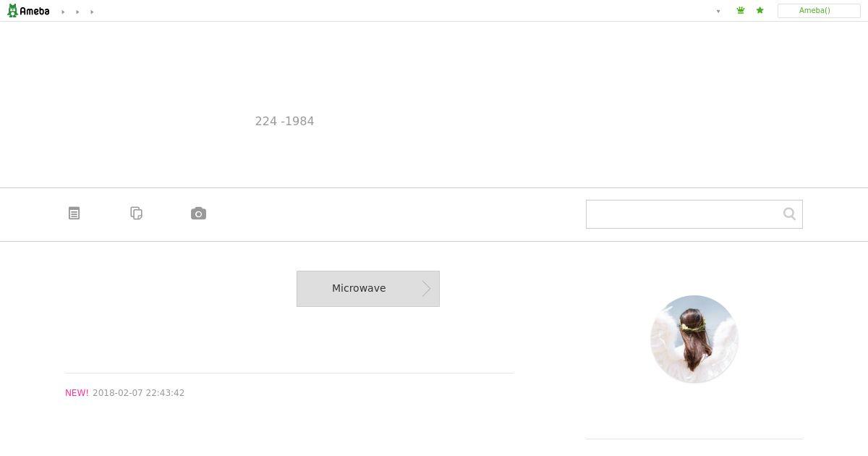The image size is (868, 456).
Task: Click the Ameba() button at top right
Action: (x=819, y=11)
